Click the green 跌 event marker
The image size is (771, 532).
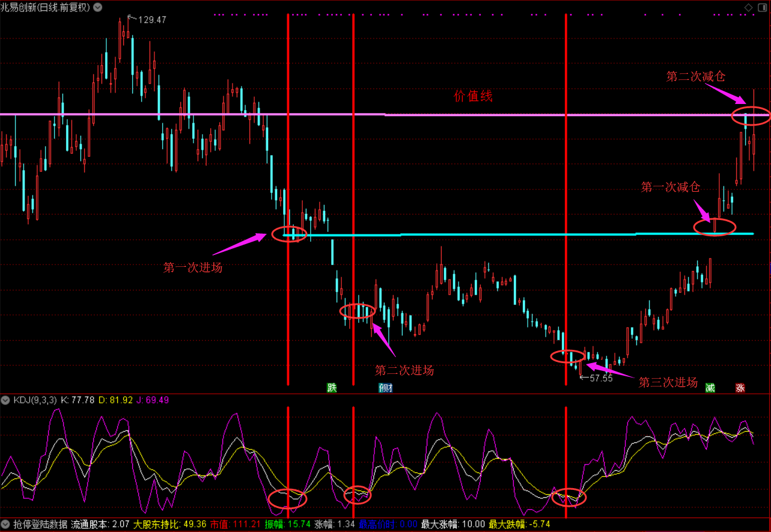[332, 388]
